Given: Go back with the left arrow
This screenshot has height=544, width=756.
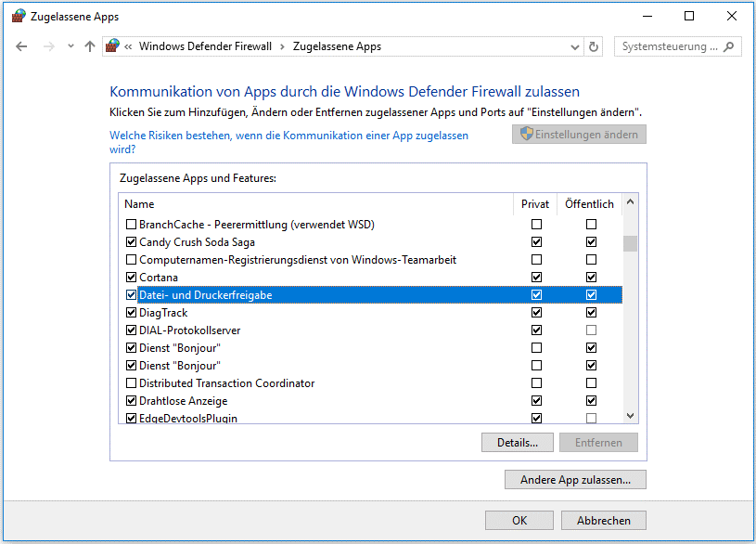Looking at the screenshot, I should 21,46.
